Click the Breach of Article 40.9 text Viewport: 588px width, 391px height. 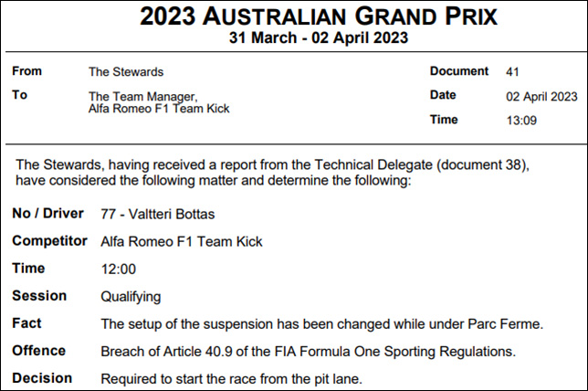click(310, 351)
